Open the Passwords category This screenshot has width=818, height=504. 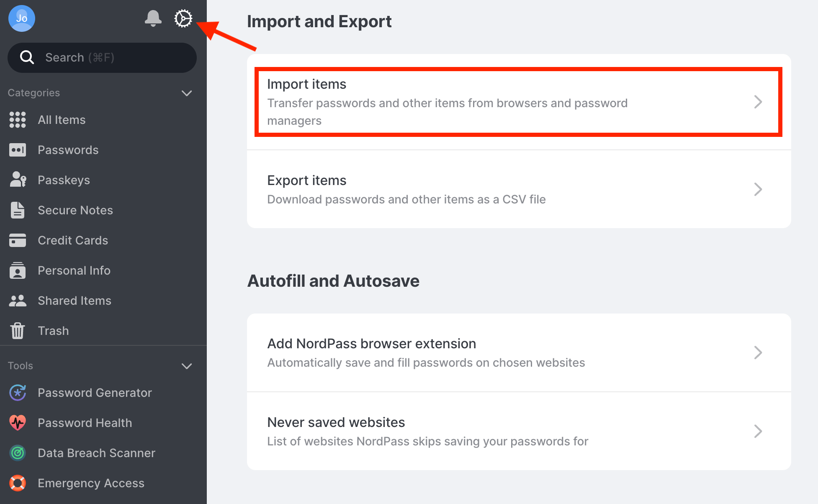68,149
